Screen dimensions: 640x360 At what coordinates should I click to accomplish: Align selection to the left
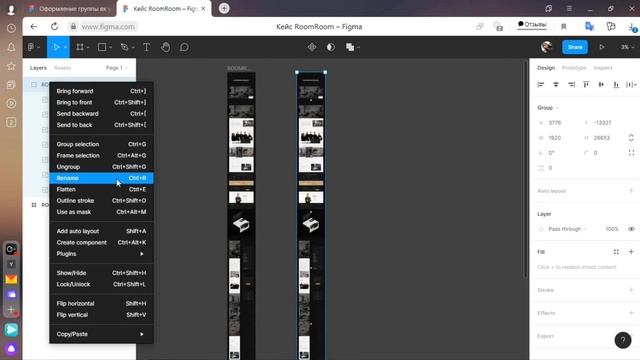click(x=541, y=84)
